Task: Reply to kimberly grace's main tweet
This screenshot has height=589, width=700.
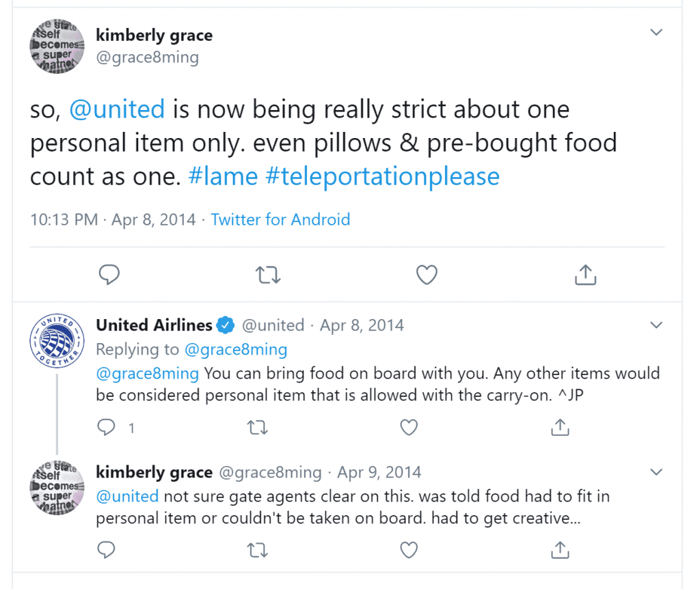Action: pos(109,275)
